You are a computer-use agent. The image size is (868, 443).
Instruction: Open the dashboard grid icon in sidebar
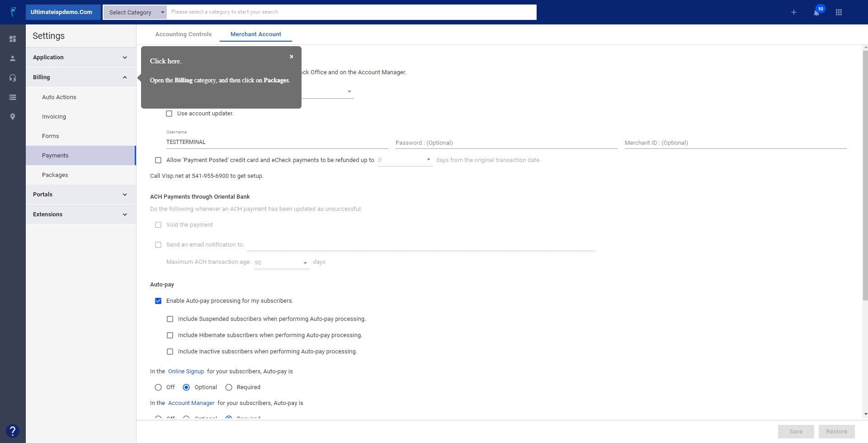[x=13, y=39]
